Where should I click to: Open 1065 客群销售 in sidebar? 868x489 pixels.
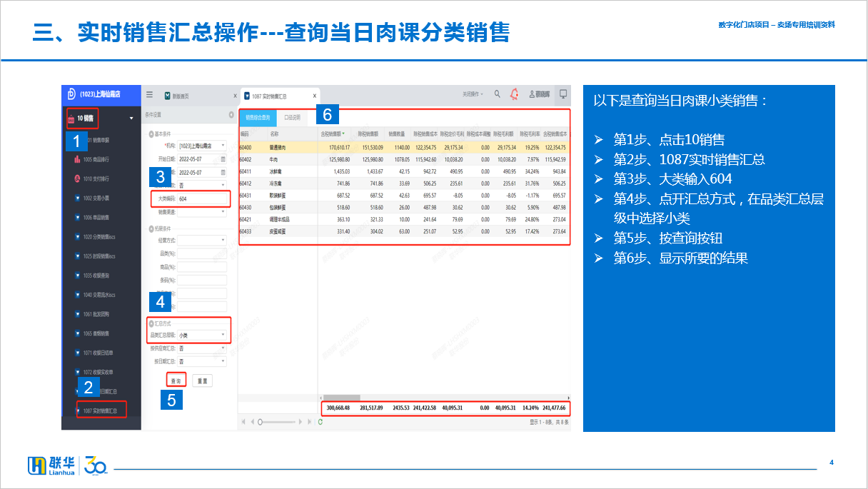click(94, 333)
